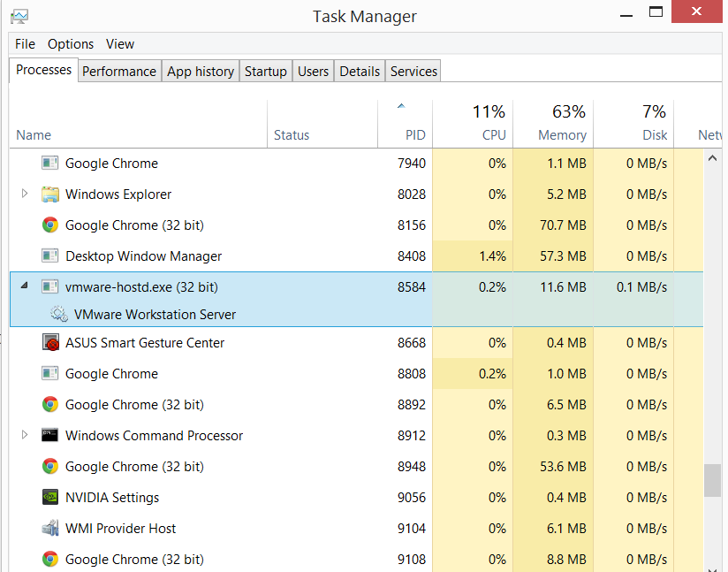
Task: Switch to the Details tab
Action: 360,71
